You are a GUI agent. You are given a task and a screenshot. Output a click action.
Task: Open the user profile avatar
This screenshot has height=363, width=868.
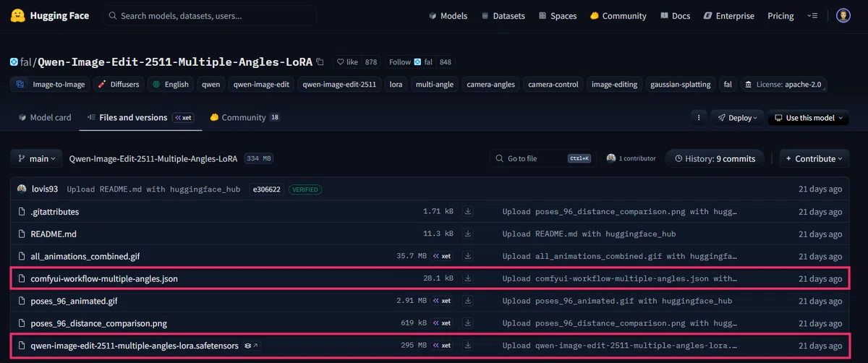pos(843,16)
